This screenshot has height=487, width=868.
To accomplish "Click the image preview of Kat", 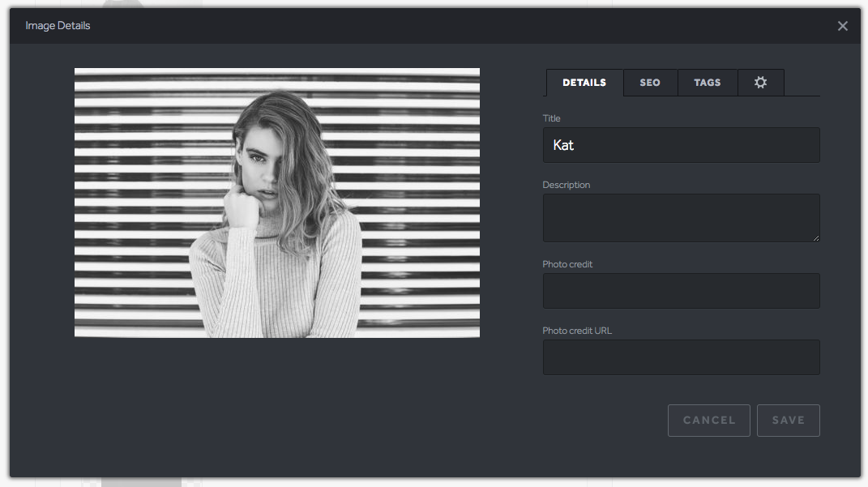I will [x=276, y=202].
